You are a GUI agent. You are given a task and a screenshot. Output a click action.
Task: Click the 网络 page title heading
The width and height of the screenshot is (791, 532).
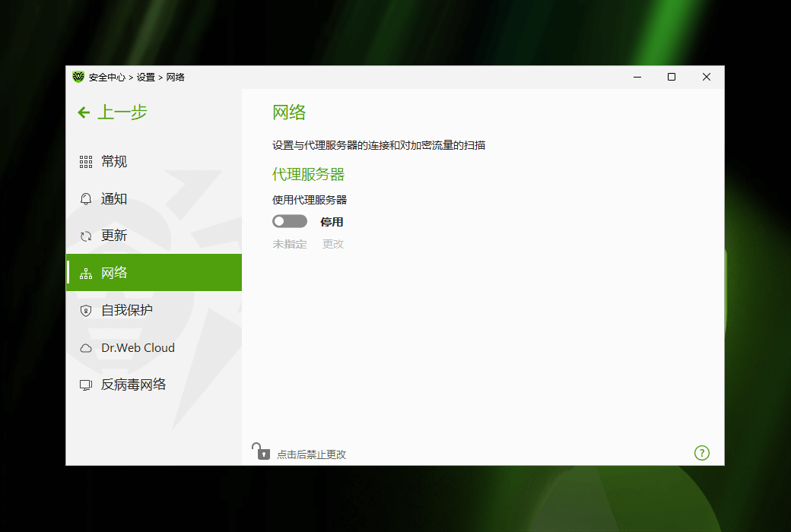[289, 112]
